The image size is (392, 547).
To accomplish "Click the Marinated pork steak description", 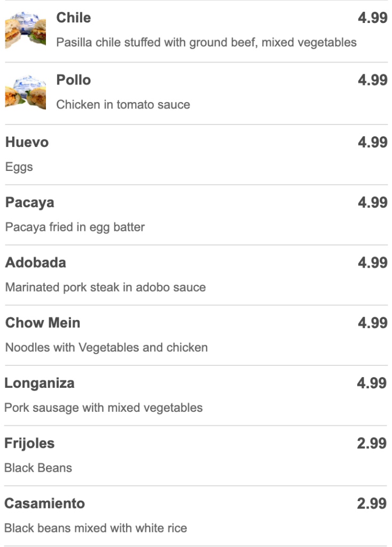I will (x=105, y=287).
